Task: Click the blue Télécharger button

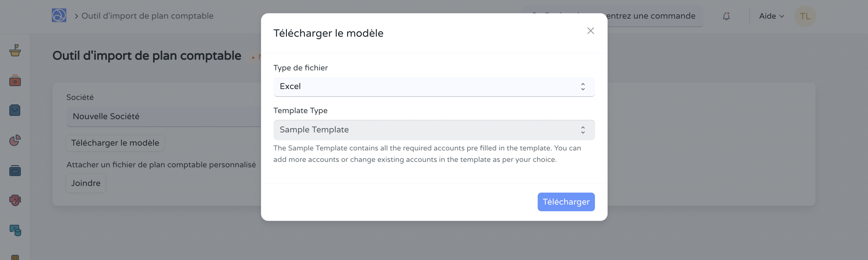Action: (x=566, y=202)
